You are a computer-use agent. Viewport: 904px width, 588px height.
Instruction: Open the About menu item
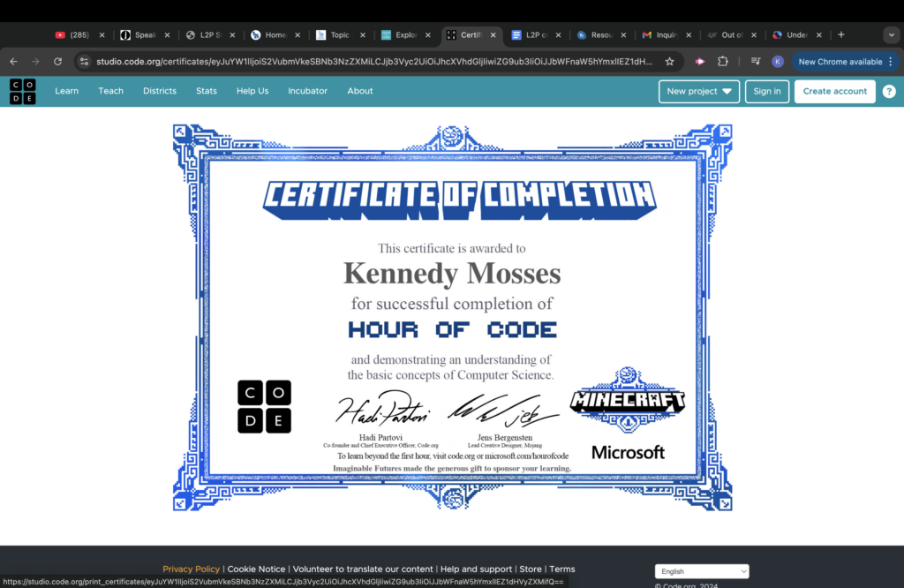360,91
